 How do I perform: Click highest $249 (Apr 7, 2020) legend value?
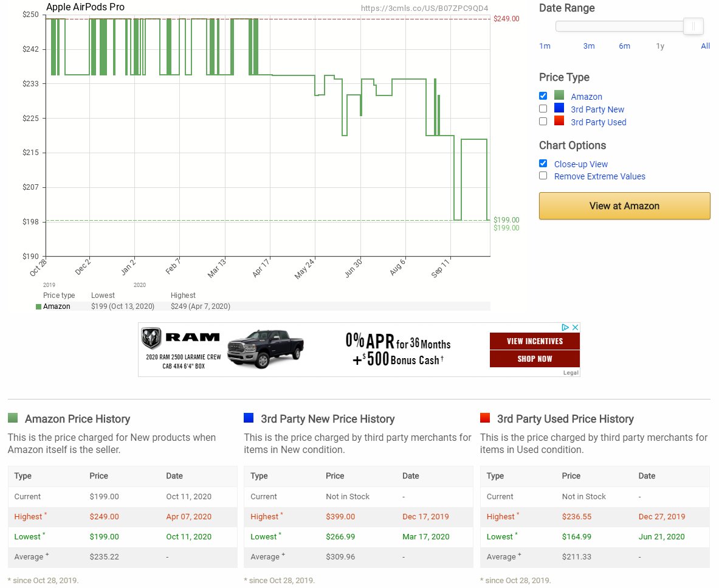pos(201,306)
